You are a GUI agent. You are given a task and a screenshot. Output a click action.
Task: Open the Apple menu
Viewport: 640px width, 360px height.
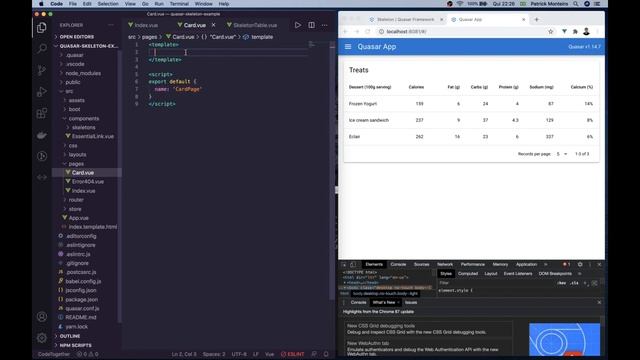(x=41, y=4)
